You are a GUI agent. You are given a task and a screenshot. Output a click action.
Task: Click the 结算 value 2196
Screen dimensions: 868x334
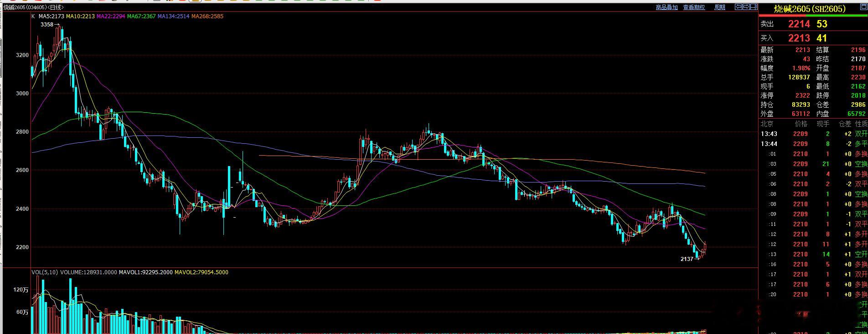[858, 50]
